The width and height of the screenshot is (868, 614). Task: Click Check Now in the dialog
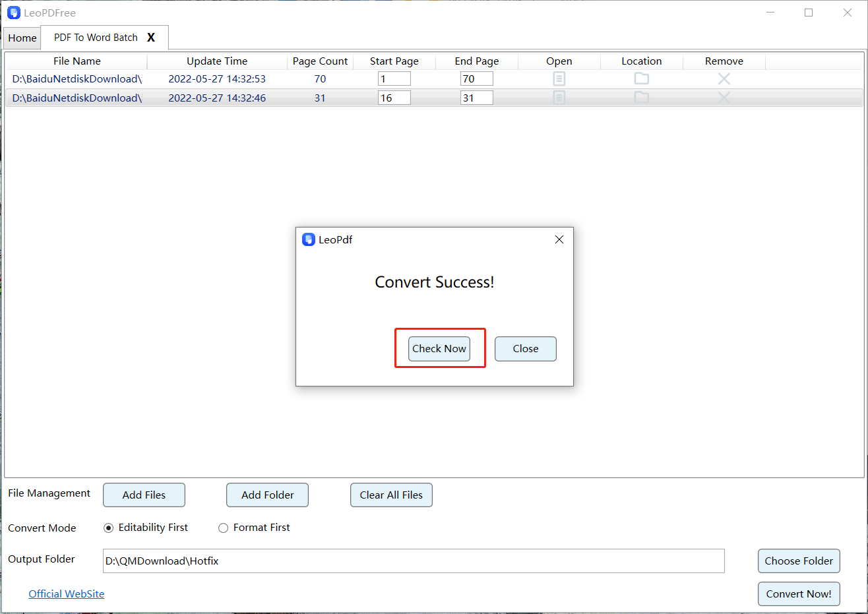pos(439,349)
